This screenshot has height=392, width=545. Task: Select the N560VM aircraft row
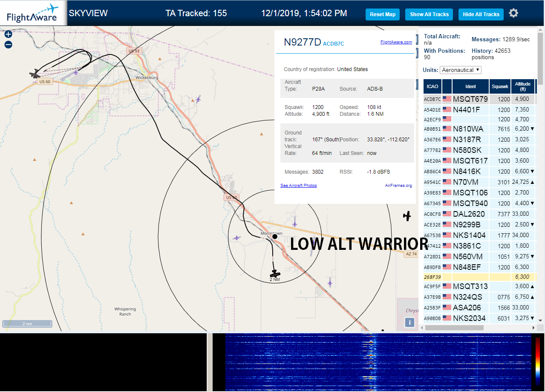tap(479, 256)
